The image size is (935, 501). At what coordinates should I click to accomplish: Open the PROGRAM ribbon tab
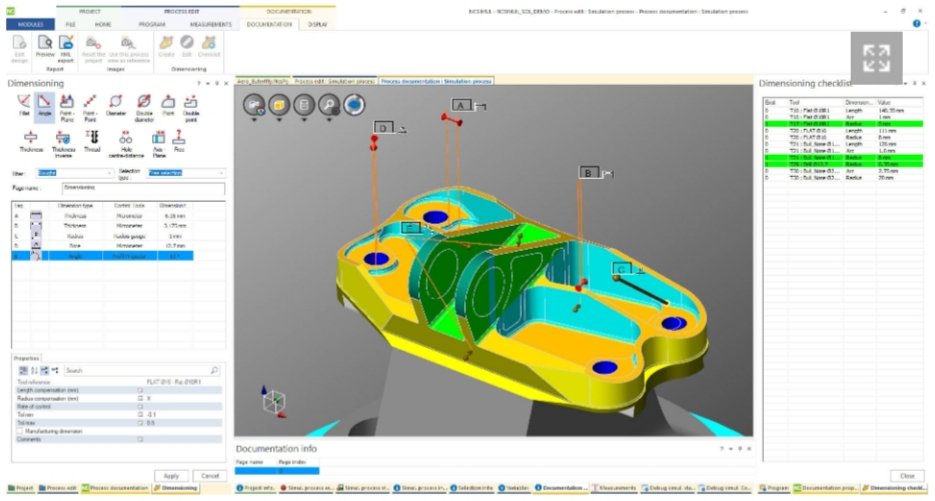(151, 24)
